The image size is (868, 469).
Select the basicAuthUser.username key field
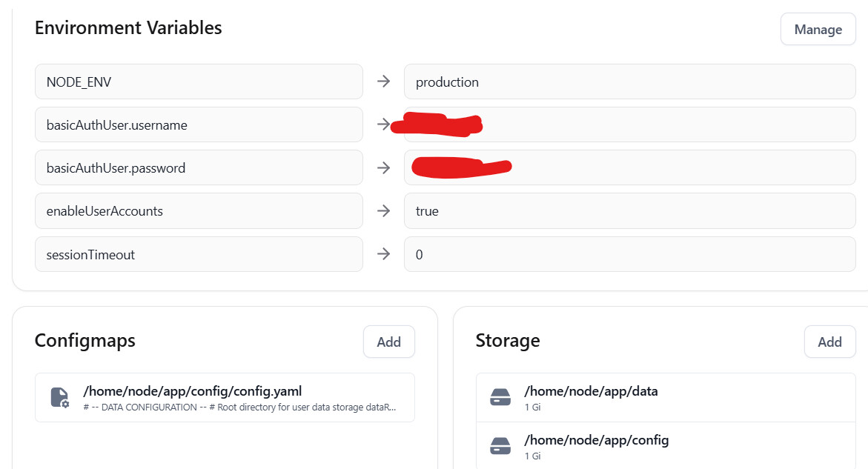click(x=199, y=124)
